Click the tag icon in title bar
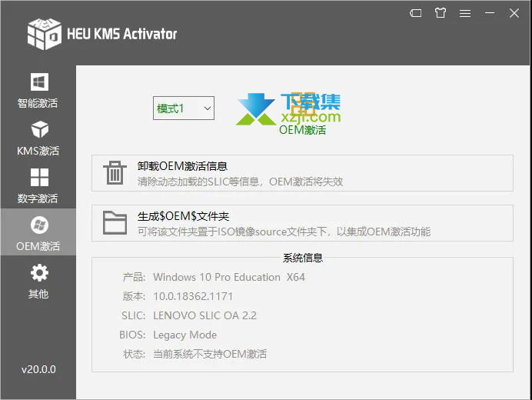The width and height of the screenshot is (532, 400). 416,13
